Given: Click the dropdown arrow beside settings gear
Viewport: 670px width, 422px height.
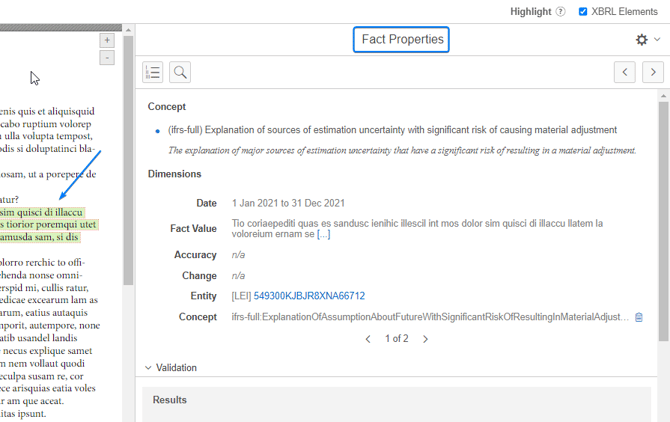Looking at the screenshot, I should (657, 40).
